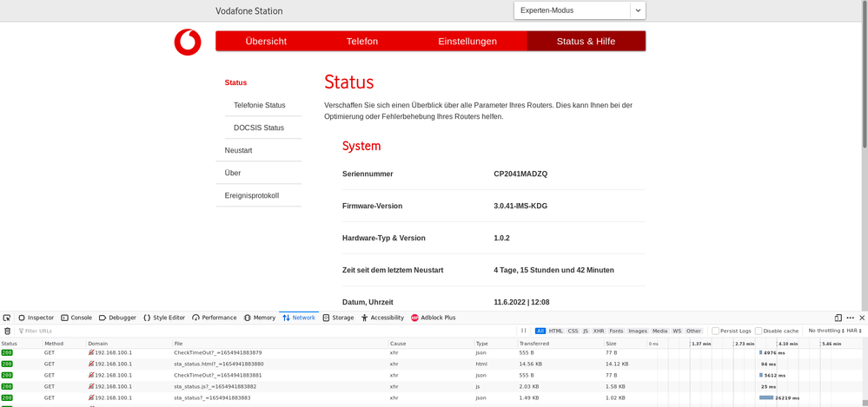Sort requests by the Cause column header
868x407 pixels.
431,344
